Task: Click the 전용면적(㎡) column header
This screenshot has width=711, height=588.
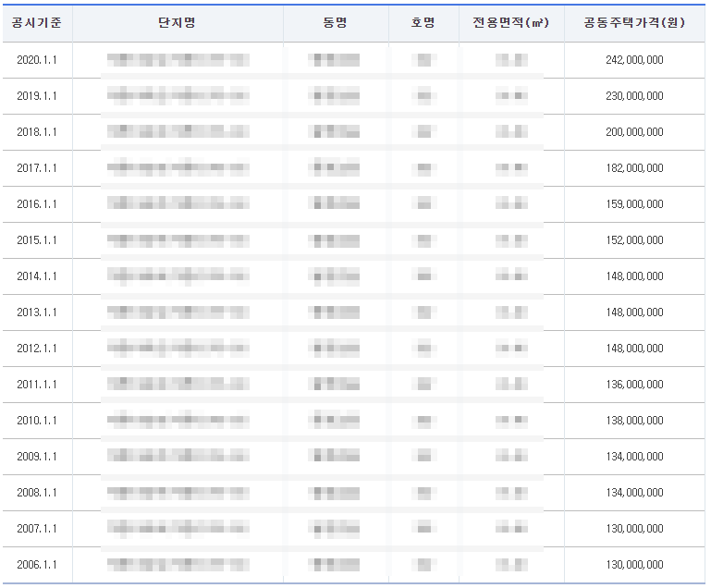Action: [510, 23]
